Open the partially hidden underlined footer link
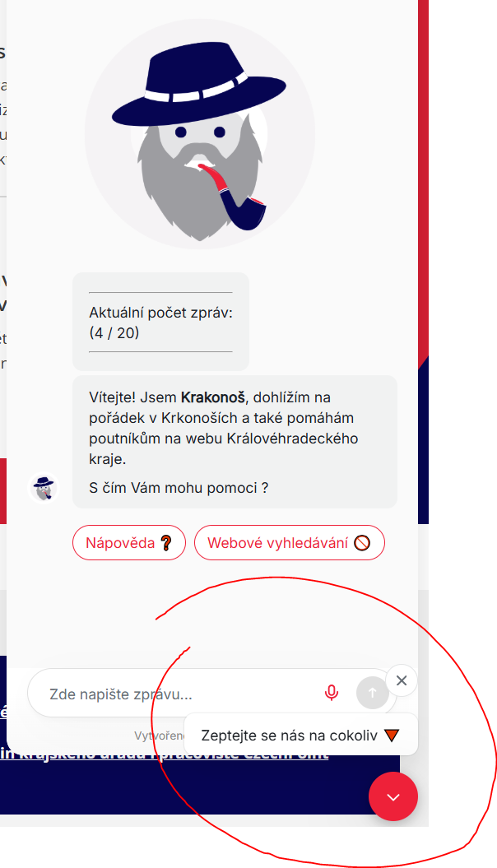497x868 pixels. point(165,754)
